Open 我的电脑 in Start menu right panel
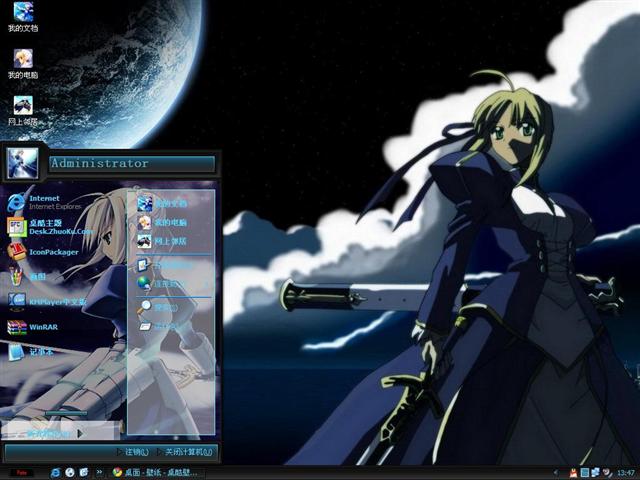 tap(162, 222)
